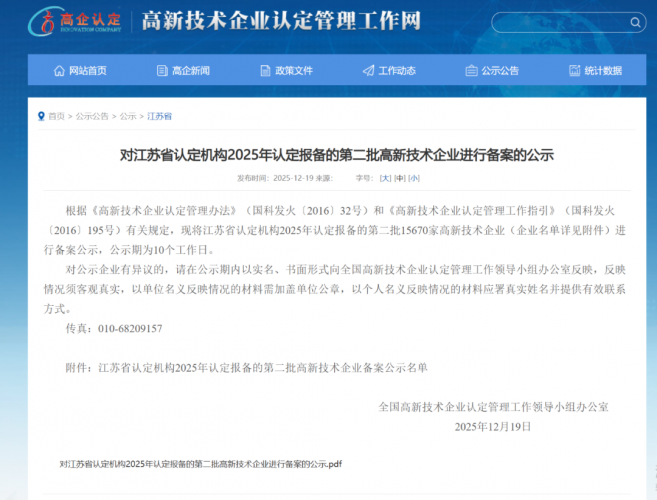Open the 公示公告 navigation menu
This screenshot has height=500, width=657.
(x=499, y=70)
